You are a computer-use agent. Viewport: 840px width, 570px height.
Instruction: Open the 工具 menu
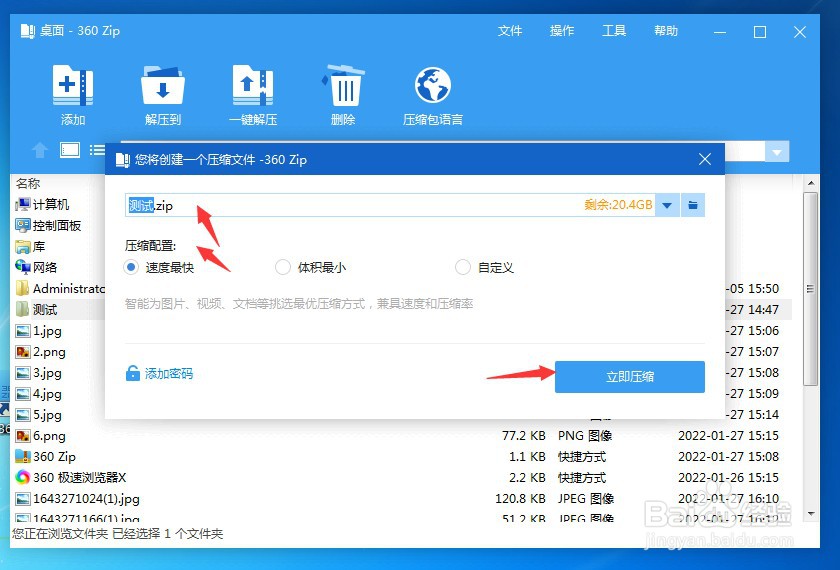coord(613,31)
